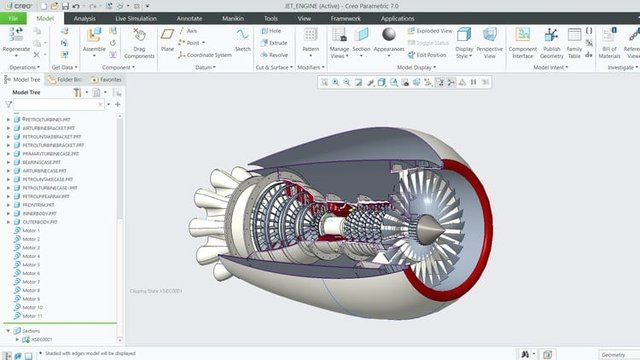The image size is (640, 360).
Task: Toggle Perspective View
Action: tap(489, 43)
